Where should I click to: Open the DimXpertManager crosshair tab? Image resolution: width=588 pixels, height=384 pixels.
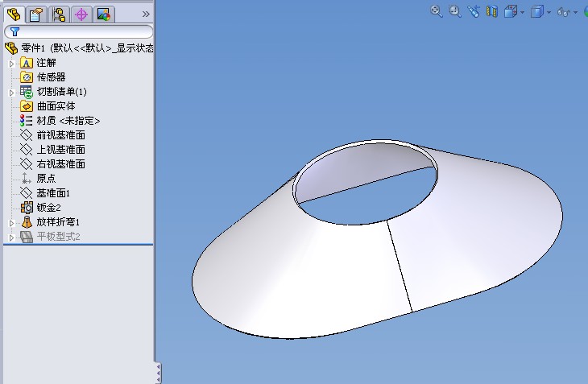[x=81, y=15]
